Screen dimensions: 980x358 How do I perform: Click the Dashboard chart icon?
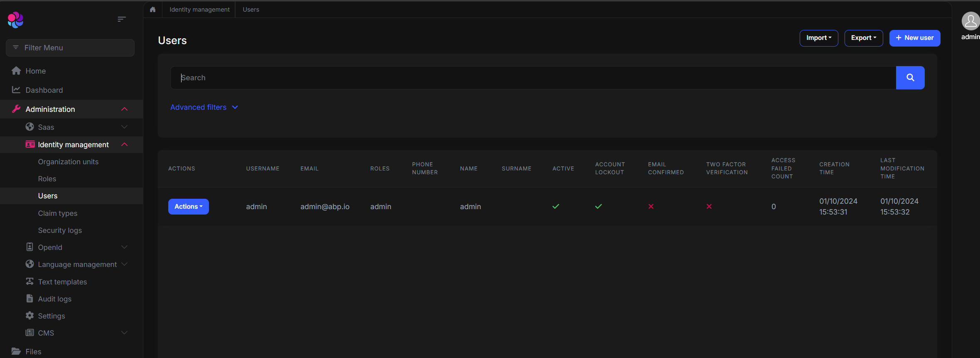pyautogui.click(x=16, y=90)
